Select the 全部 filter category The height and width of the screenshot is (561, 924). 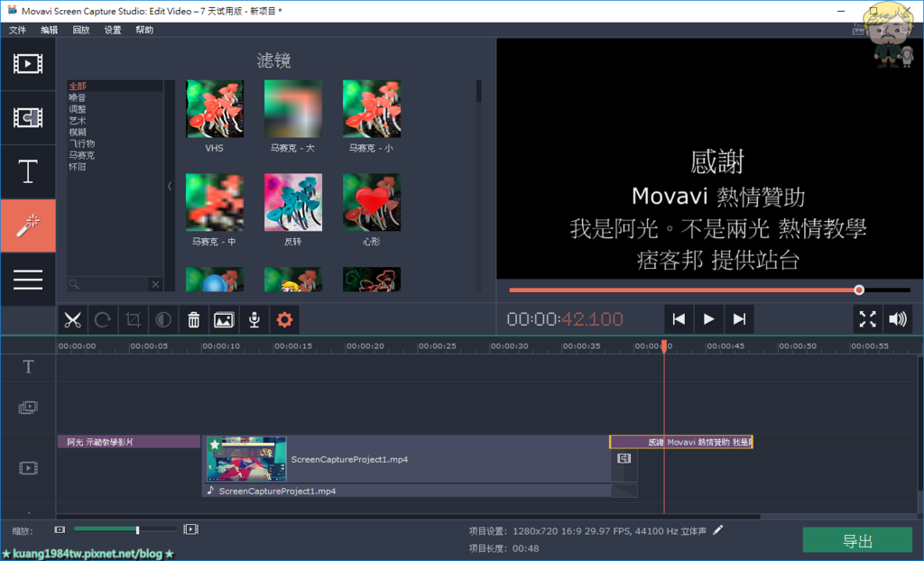tap(115, 86)
